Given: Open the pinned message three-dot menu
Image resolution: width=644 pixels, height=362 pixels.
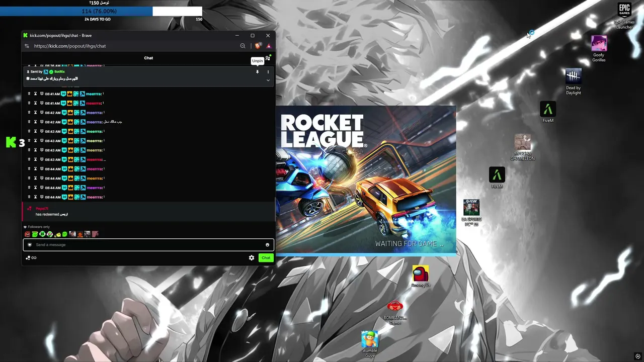Looking at the screenshot, I should [268, 72].
